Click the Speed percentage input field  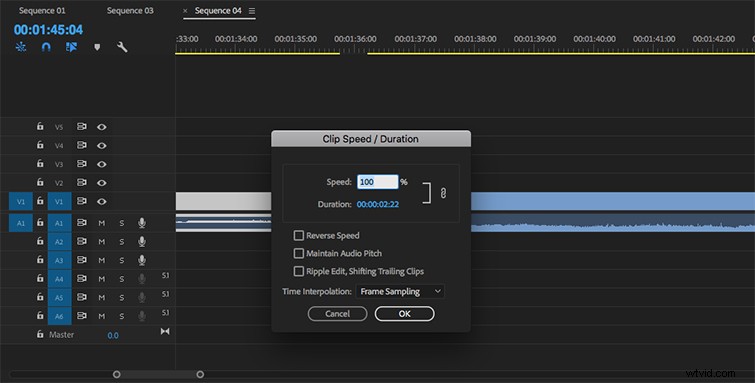(x=378, y=182)
